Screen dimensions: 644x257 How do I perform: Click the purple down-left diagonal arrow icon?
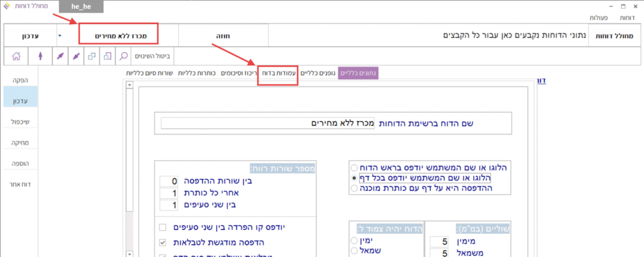[75, 56]
